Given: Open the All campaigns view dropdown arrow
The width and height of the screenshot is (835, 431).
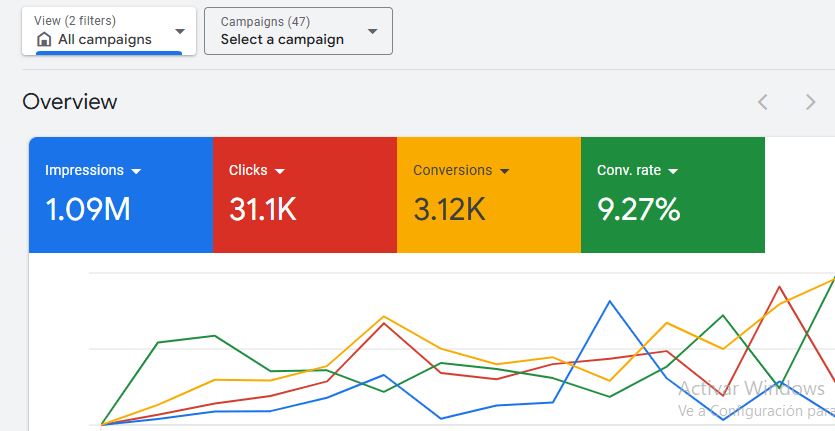Looking at the screenshot, I should [x=180, y=31].
